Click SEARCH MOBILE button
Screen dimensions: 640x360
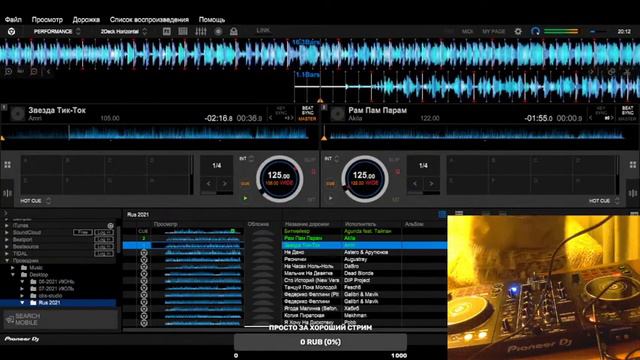pos(61,319)
